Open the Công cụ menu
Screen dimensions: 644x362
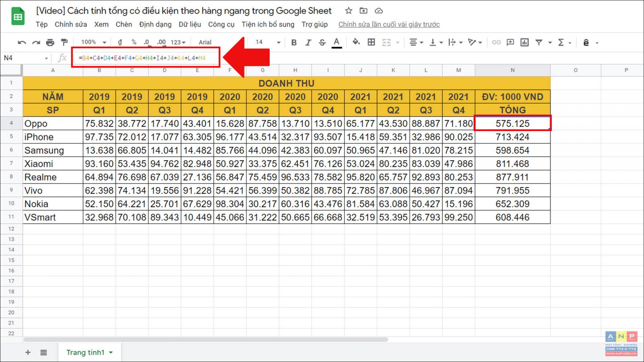coord(221,25)
